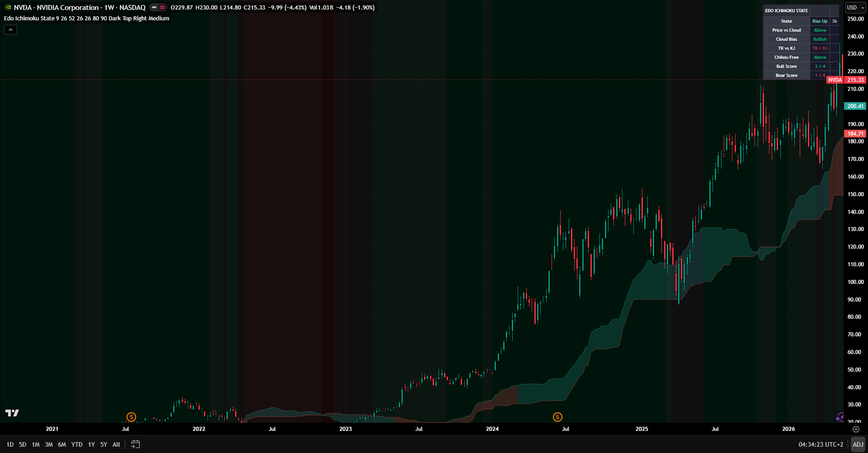
Task: Toggle ADJ adjusted-price button
Action: (858, 444)
